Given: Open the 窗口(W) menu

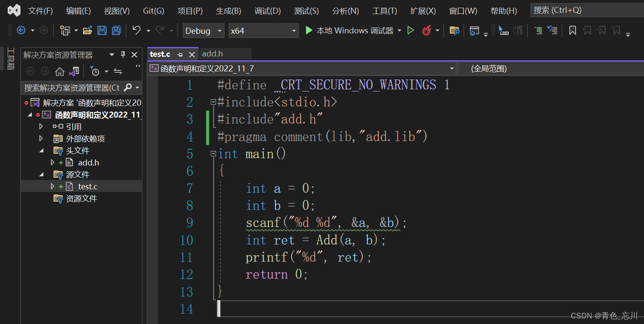Looking at the screenshot, I should (463, 11).
